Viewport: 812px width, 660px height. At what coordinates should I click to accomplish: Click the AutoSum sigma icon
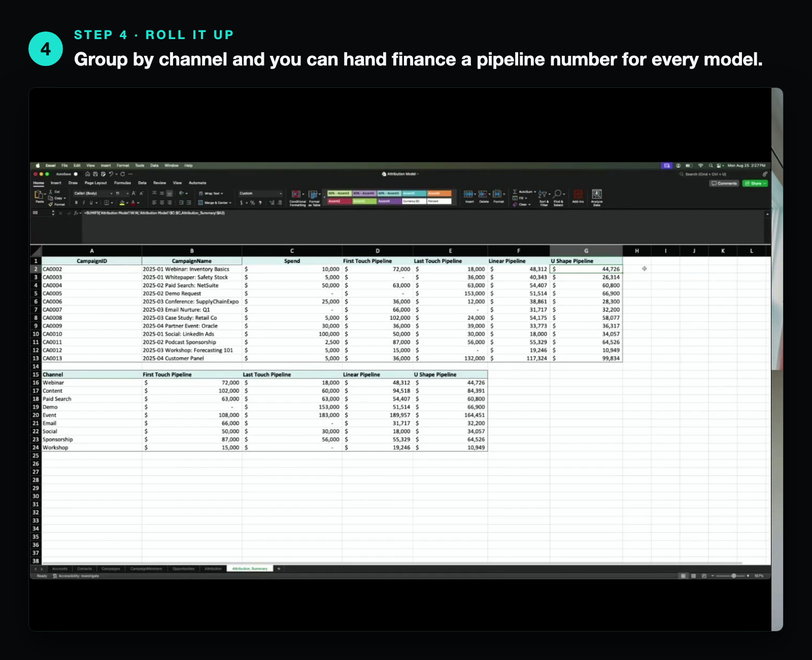515,192
